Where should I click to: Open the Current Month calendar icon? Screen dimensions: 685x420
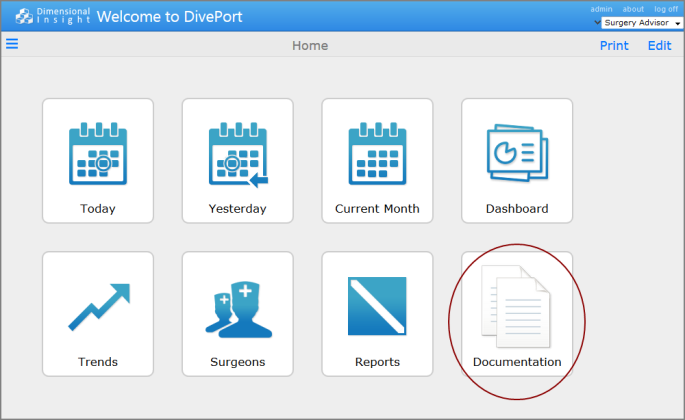pos(377,155)
